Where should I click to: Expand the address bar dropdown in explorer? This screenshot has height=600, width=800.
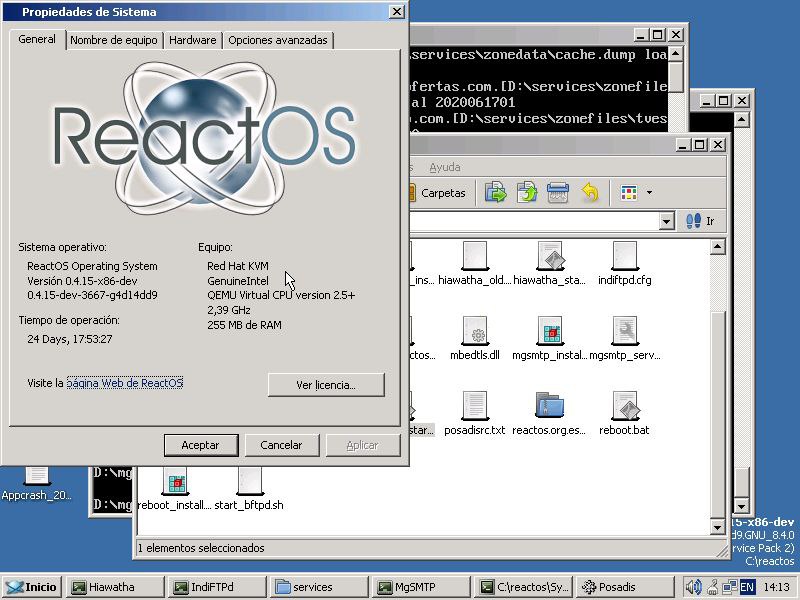tap(666, 221)
